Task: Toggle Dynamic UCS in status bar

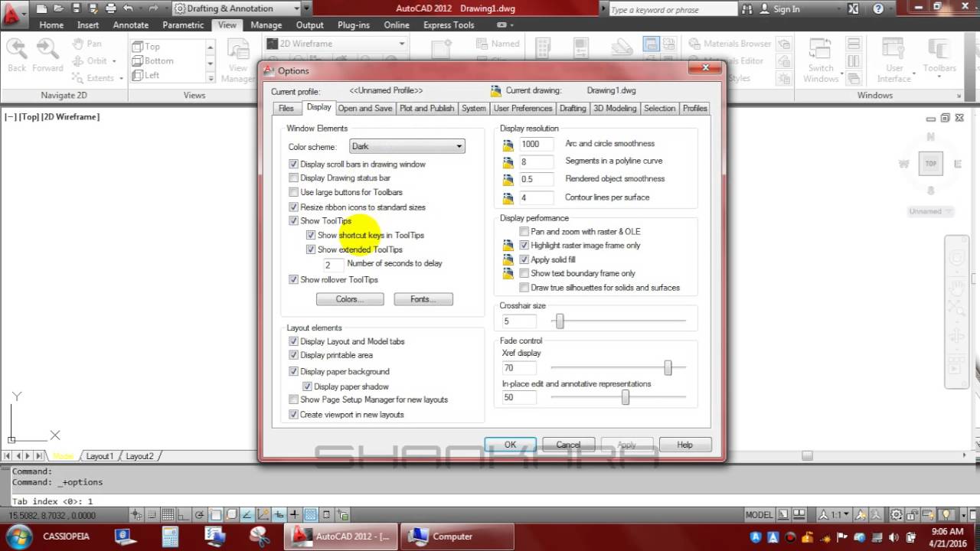Action: [x=263, y=514]
